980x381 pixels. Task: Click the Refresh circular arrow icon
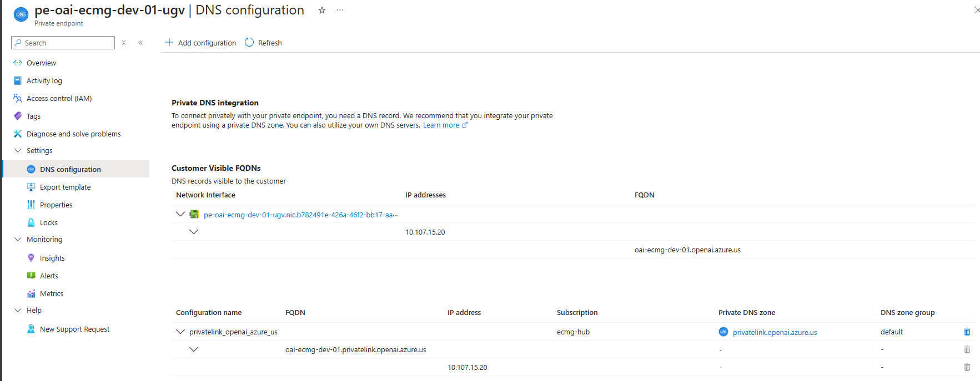coord(249,42)
